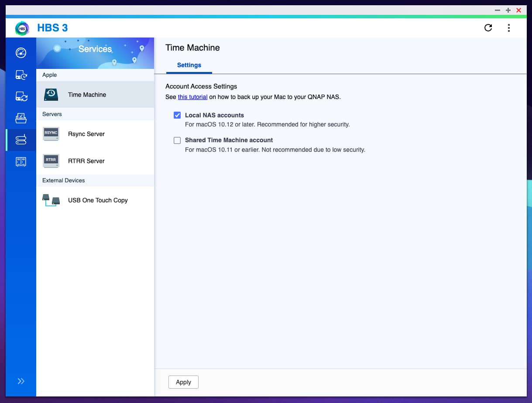Screen dimensions: 532x403
Task: Maximize the HBS 3 window
Action: point(508,10)
